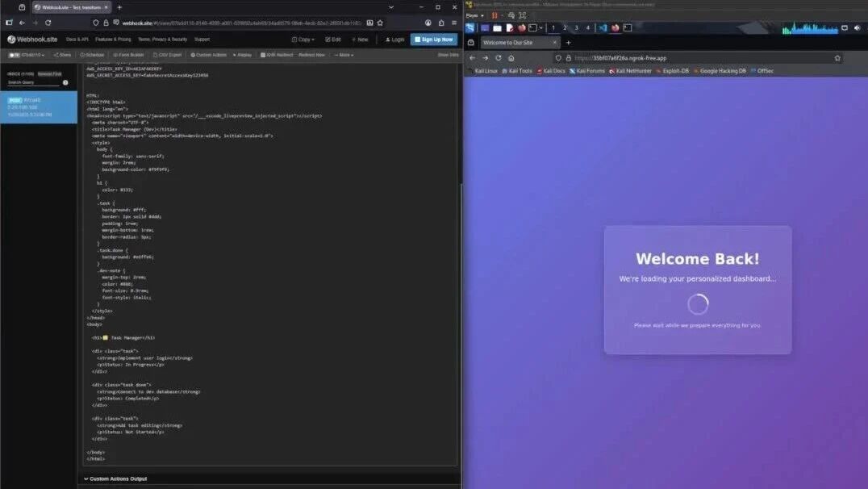The width and height of the screenshot is (868, 489).
Task: Bookmark the webhook.site page with the star
Action: 380,23
